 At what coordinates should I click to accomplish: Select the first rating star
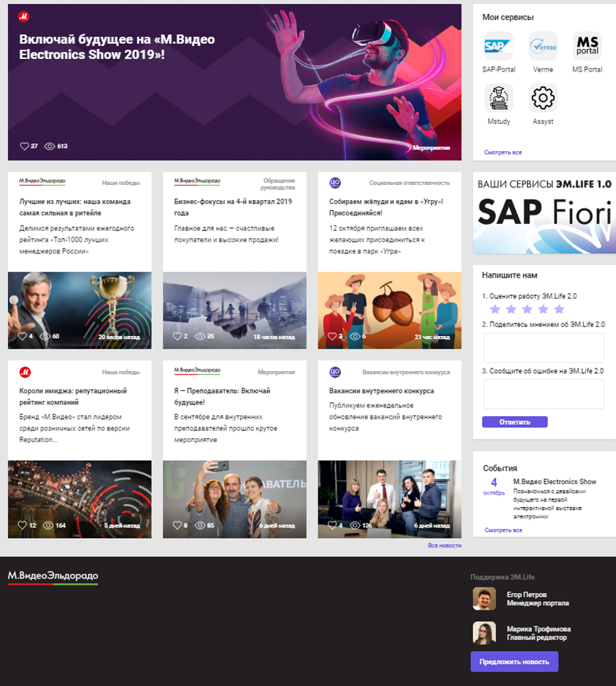click(494, 310)
